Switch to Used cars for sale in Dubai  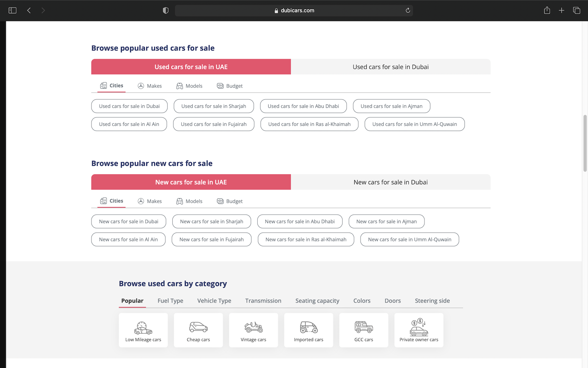pos(390,67)
